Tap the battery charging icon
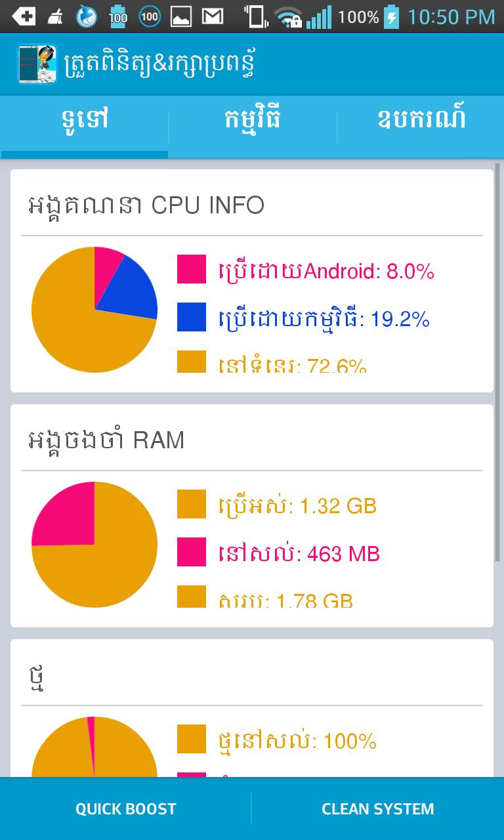The width and height of the screenshot is (504, 840). 392,16
